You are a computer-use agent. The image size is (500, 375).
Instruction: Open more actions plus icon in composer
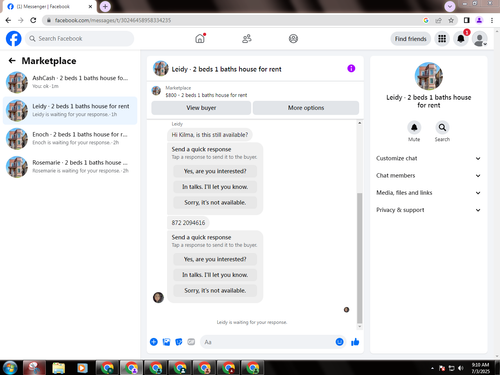click(x=154, y=342)
